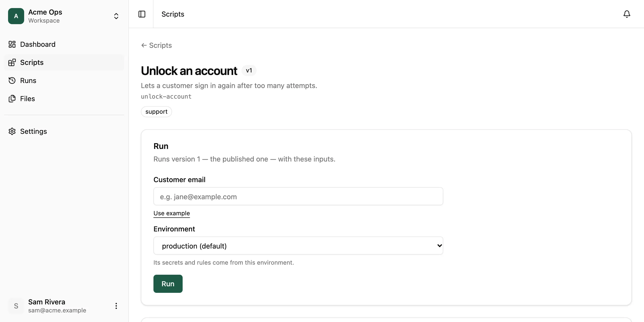Click the v1 version badge
Viewport: 644px width, 322px height.
(249, 70)
